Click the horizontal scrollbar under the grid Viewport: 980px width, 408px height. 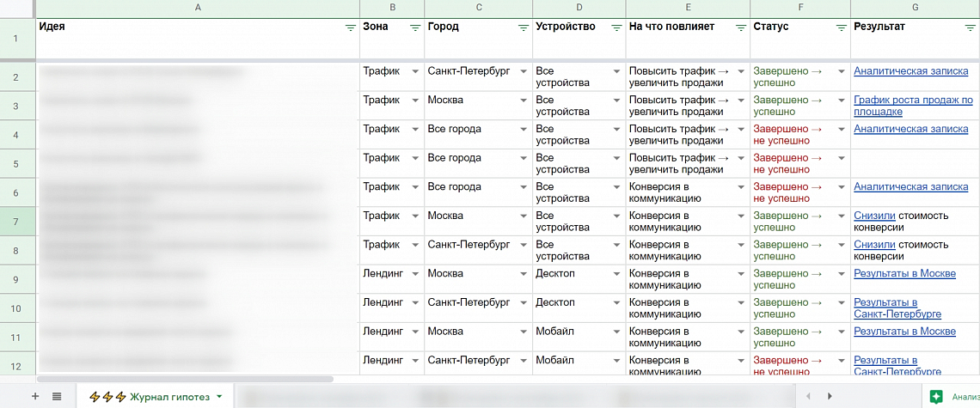click(185, 379)
